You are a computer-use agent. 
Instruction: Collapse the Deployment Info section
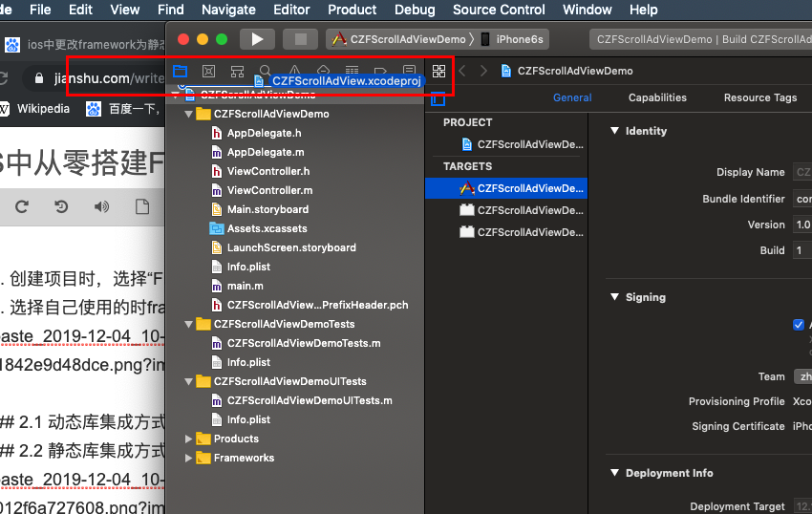(614, 473)
